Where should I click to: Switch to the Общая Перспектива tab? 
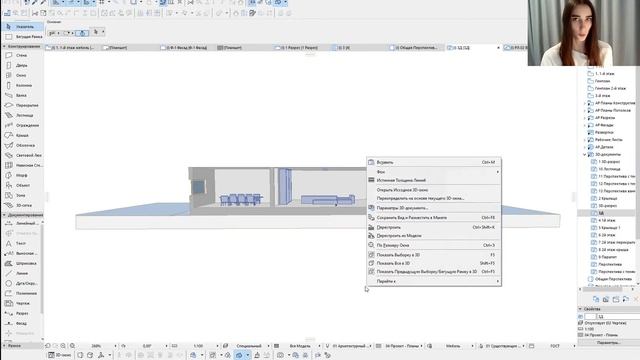pos(416,48)
